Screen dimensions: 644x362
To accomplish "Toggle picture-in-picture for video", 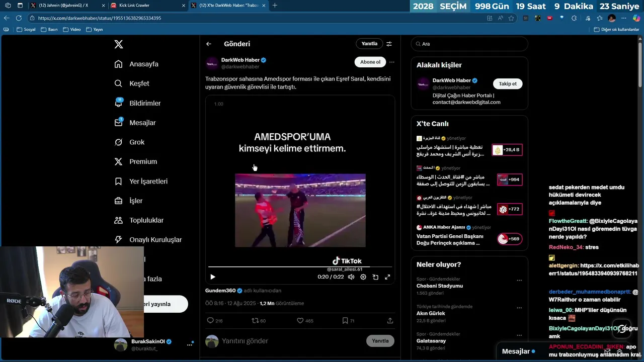I will (375, 277).
